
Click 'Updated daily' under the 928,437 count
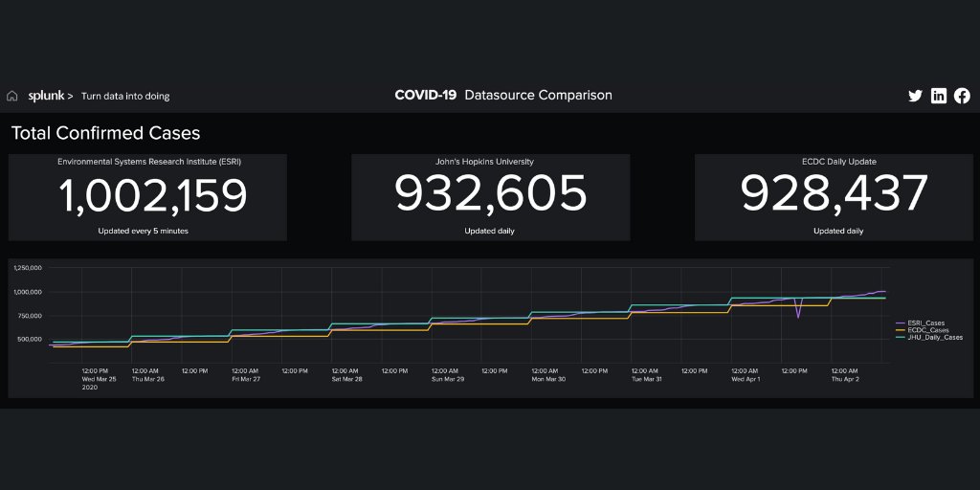[x=838, y=231]
